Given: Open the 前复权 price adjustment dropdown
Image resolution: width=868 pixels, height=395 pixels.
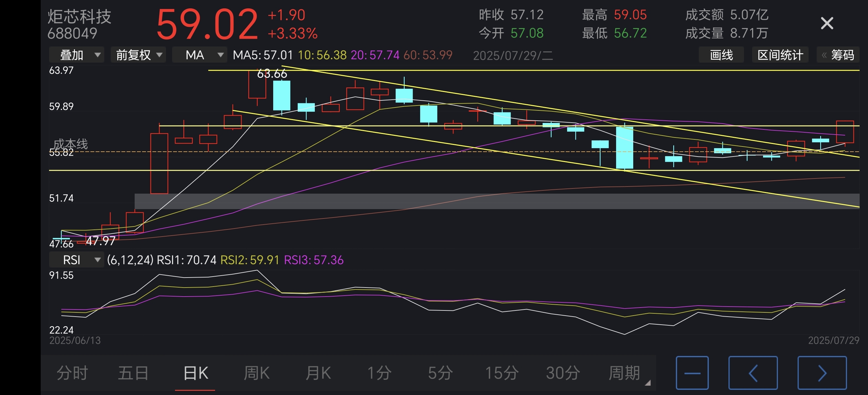Looking at the screenshot, I should [x=138, y=55].
